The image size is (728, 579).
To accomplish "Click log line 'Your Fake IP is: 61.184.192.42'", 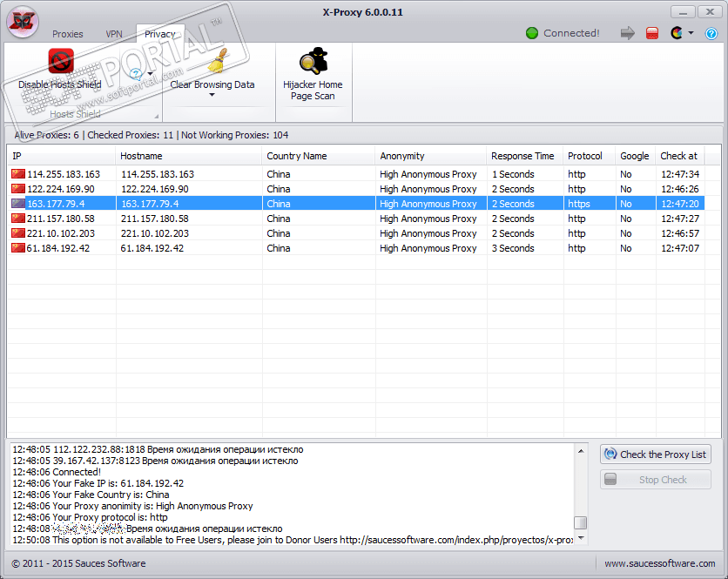I will [98, 484].
